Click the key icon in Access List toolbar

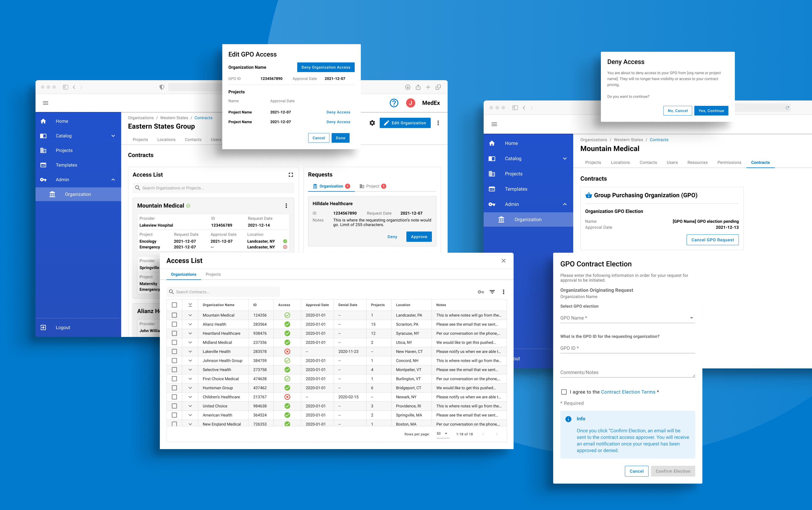pos(481,292)
